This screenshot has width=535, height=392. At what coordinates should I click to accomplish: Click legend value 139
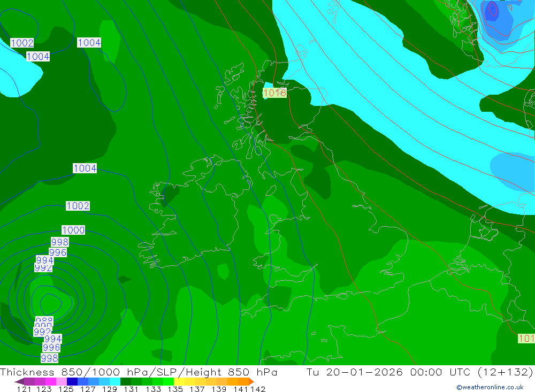click(219, 389)
